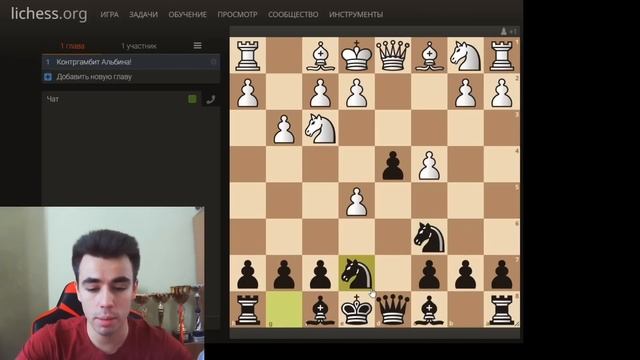Viewport: 640px width, 360px height.
Task: Open the ОБУЧЕНИЕ menu
Action: point(187,15)
